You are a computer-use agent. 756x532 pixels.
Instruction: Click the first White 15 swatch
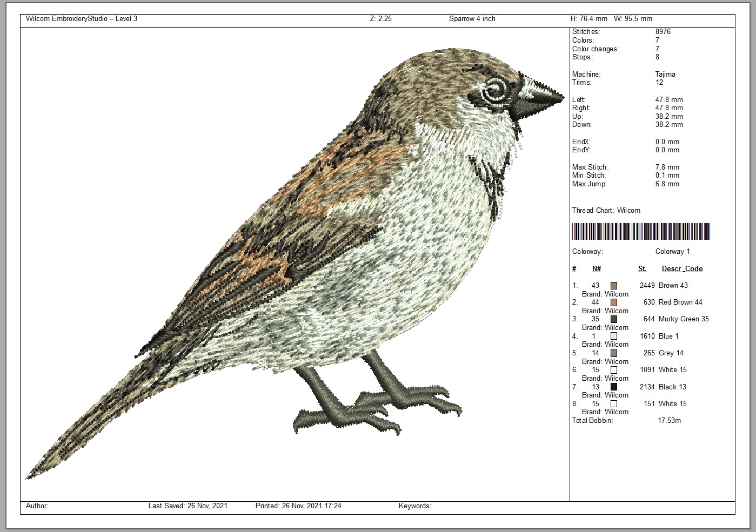tap(614, 370)
